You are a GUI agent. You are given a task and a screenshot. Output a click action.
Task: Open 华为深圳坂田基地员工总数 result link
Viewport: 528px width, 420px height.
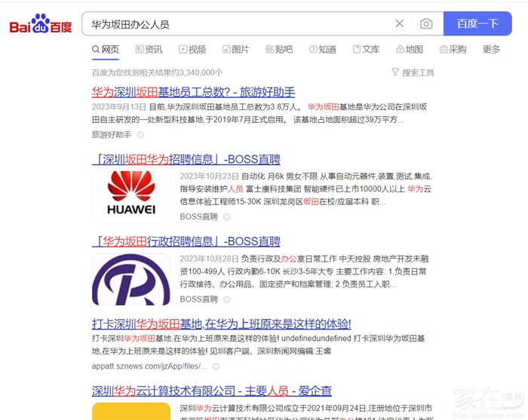coord(193,92)
